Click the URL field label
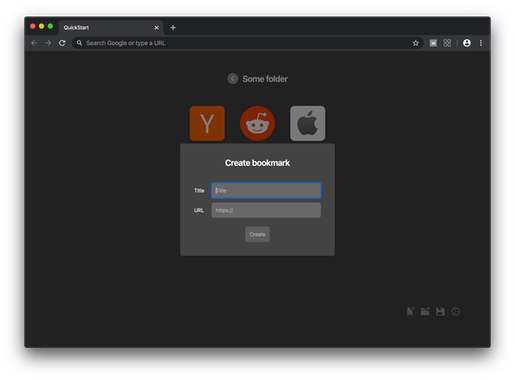 (199, 210)
